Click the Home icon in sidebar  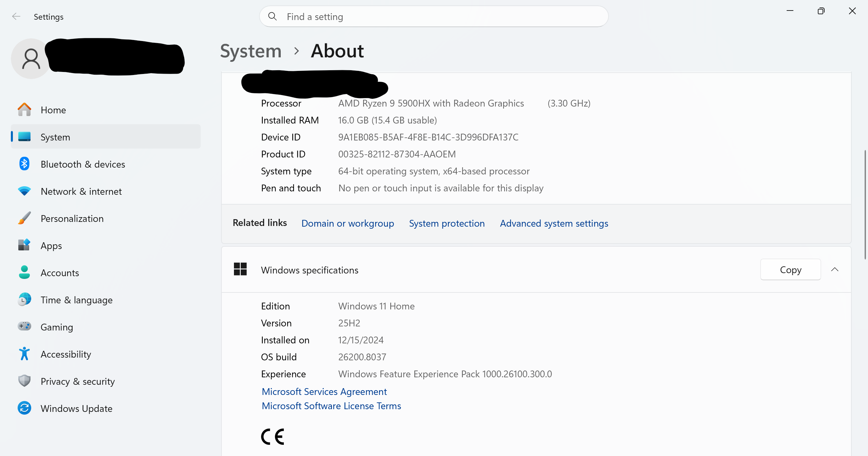(24, 110)
